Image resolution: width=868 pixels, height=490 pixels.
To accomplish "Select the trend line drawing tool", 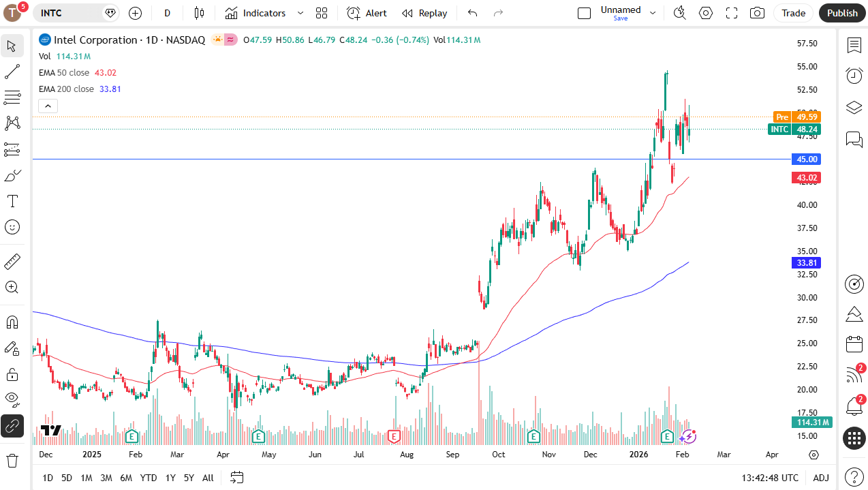I will [x=12, y=72].
